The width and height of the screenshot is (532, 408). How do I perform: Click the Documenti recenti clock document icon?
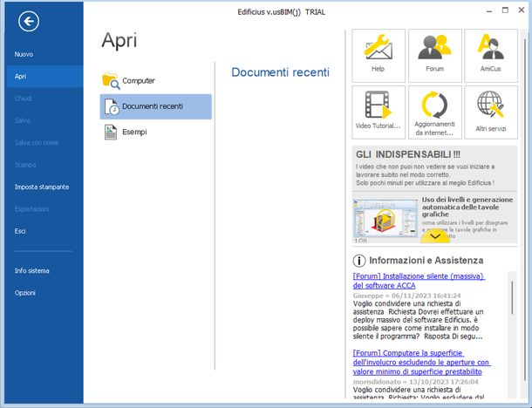point(112,106)
